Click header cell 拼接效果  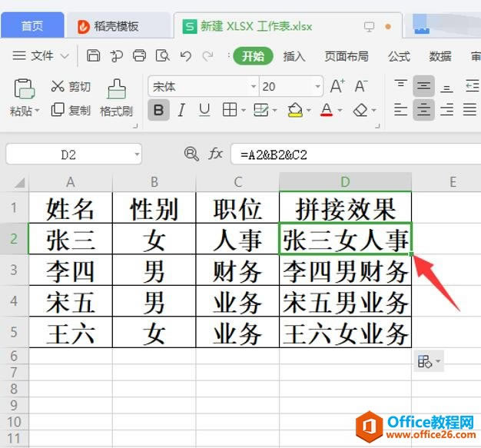(346, 207)
